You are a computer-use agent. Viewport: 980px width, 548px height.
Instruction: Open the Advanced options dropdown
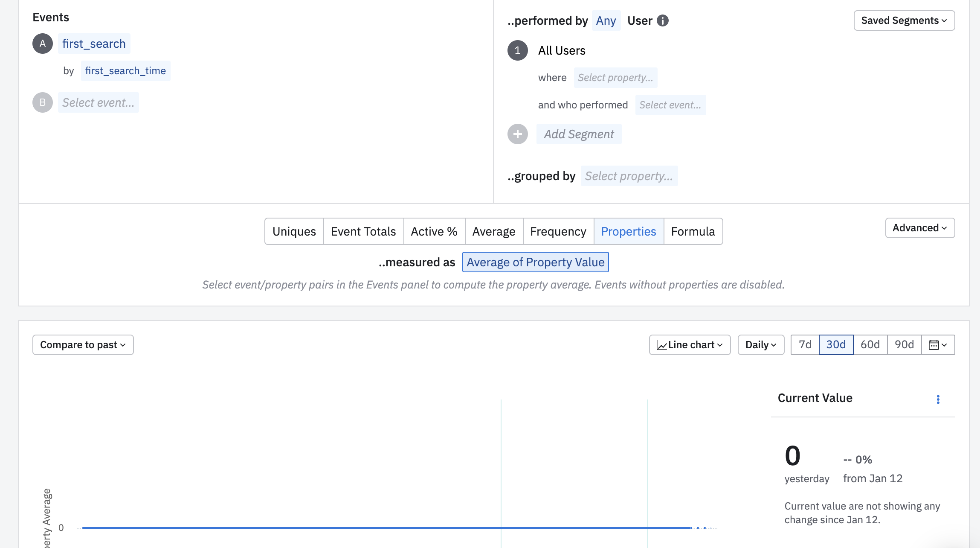pos(920,228)
